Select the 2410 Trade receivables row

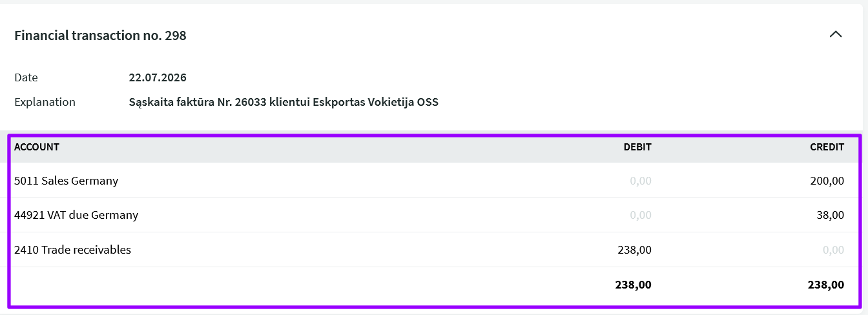click(434, 250)
